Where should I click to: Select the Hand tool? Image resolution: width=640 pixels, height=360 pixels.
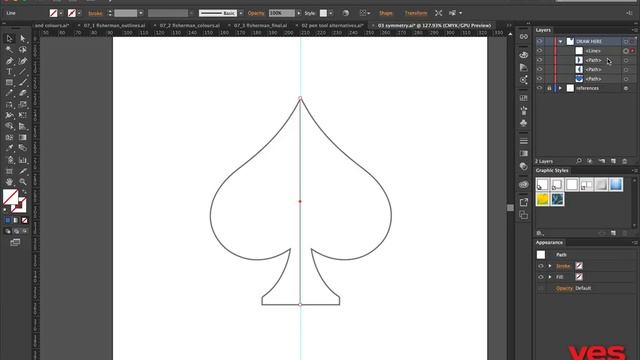(x=9, y=182)
